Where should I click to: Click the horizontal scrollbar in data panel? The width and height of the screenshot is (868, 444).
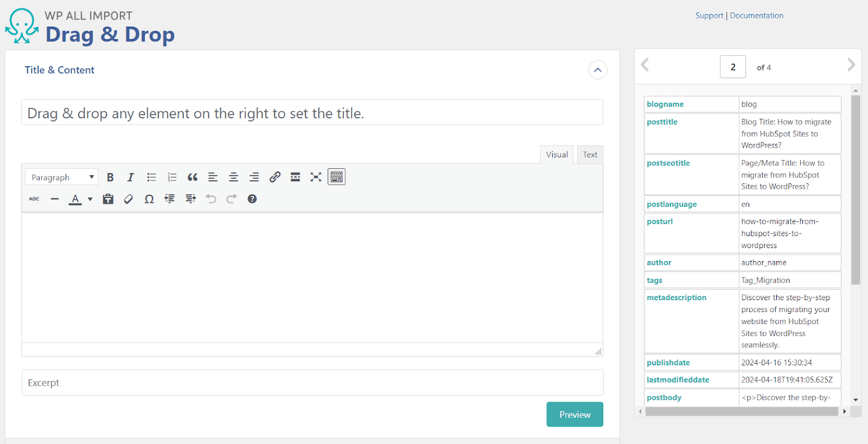[x=742, y=411]
